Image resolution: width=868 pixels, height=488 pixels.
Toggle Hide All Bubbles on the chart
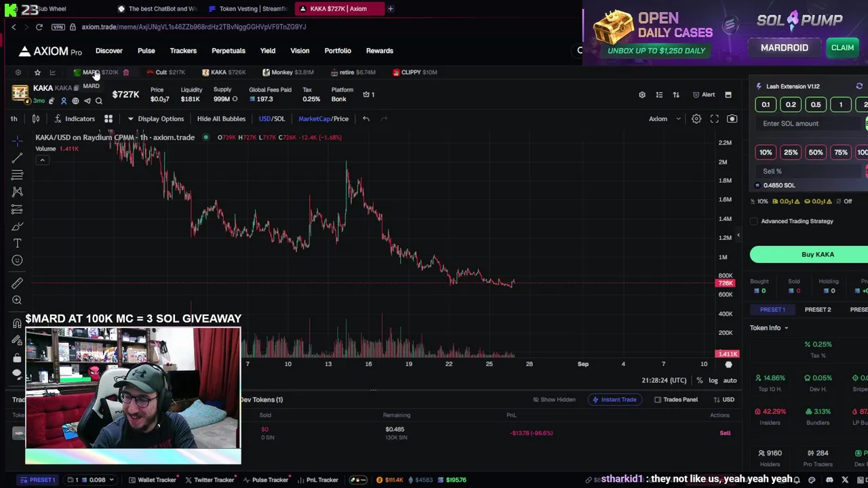coord(221,119)
